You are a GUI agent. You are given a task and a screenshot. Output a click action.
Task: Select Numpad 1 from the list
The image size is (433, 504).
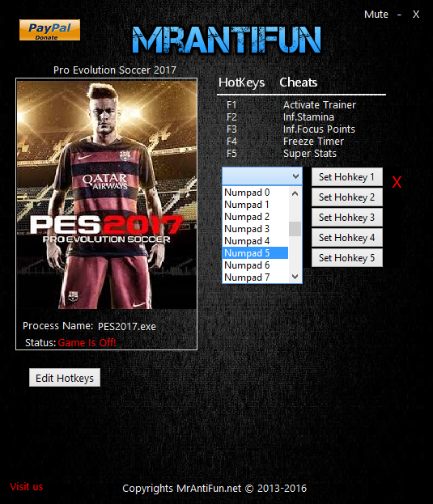click(255, 205)
